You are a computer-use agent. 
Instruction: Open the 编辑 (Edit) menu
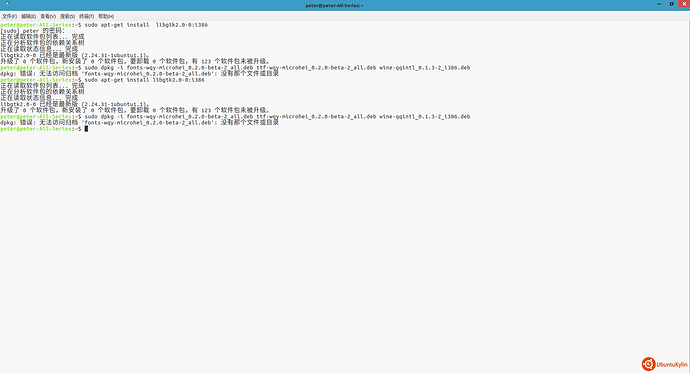pos(29,16)
